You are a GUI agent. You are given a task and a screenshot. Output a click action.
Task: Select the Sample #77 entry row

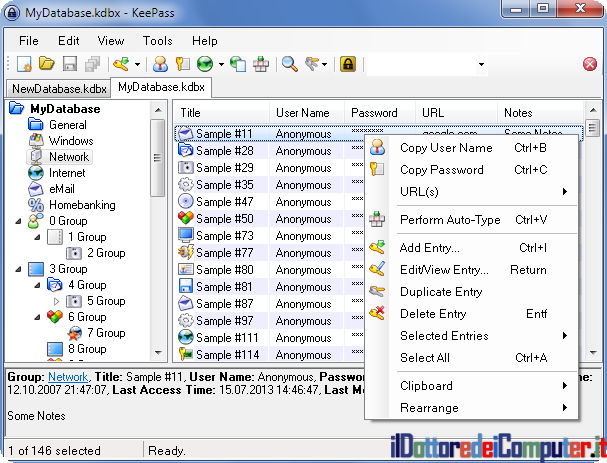tap(270, 253)
